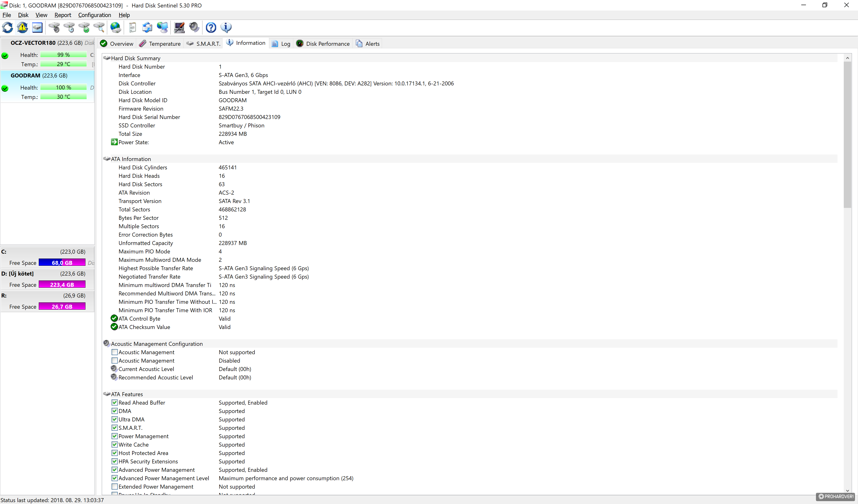The width and height of the screenshot is (858, 504).
Task: Click the report document toolbar icon
Action: tap(132, 27)
